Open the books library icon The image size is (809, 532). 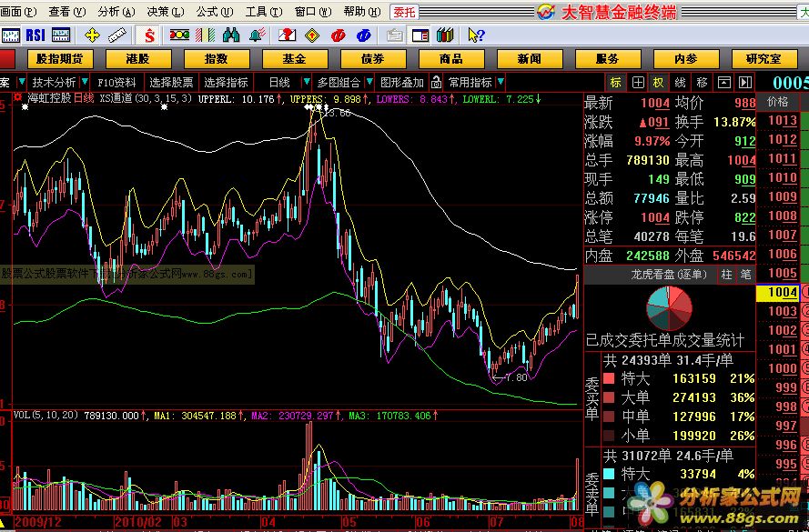[445, 35]
